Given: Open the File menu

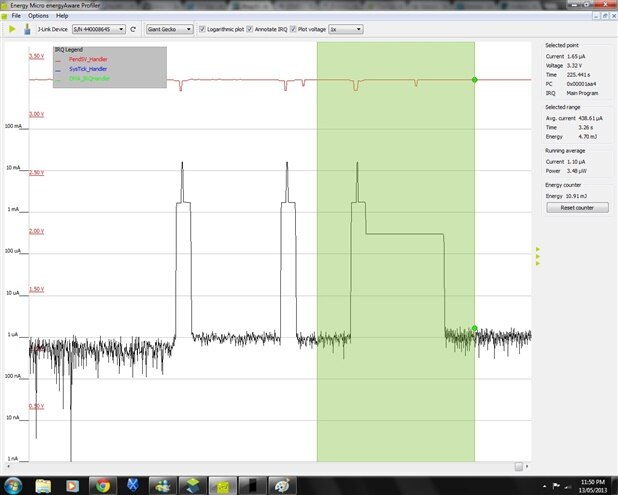Looking at the screenshot, I should click(x=15, y=16).
